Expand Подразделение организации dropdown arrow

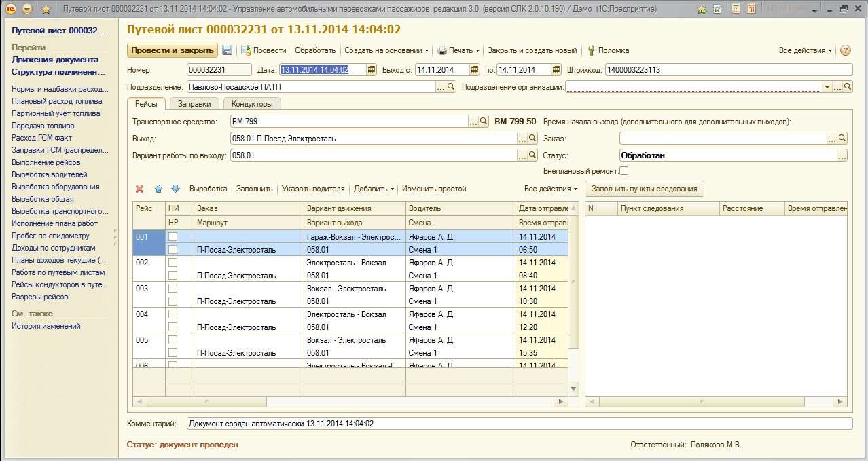coord(827,87)
